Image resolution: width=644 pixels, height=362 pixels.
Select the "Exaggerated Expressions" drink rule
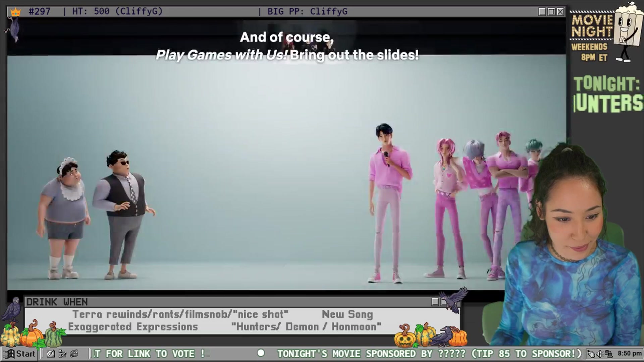(133, 327)
